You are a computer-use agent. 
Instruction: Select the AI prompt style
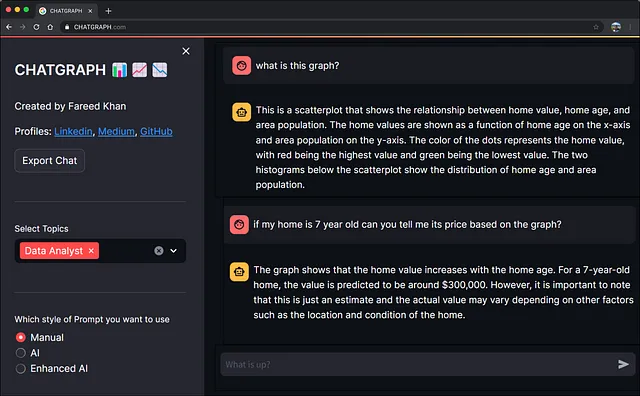20,353
